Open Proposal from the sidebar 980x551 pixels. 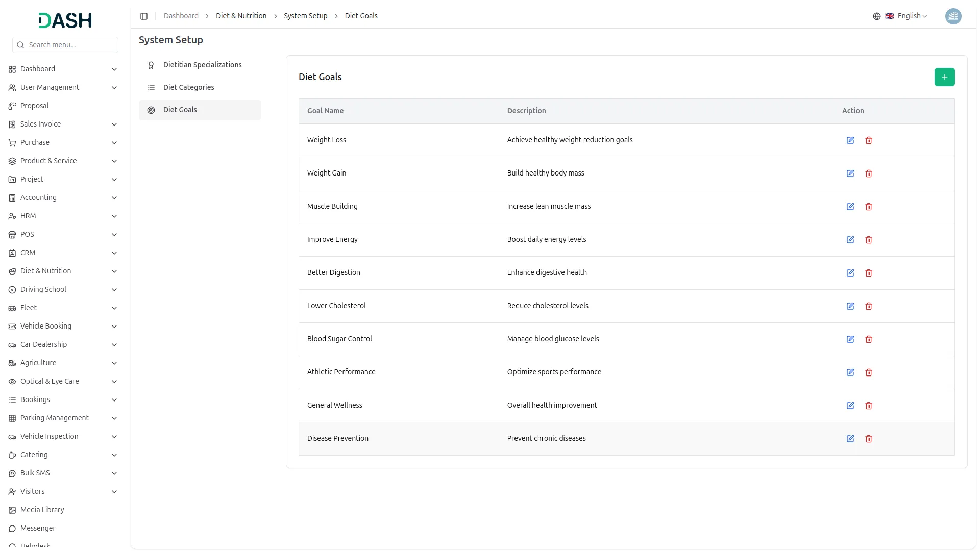[34, 106]
